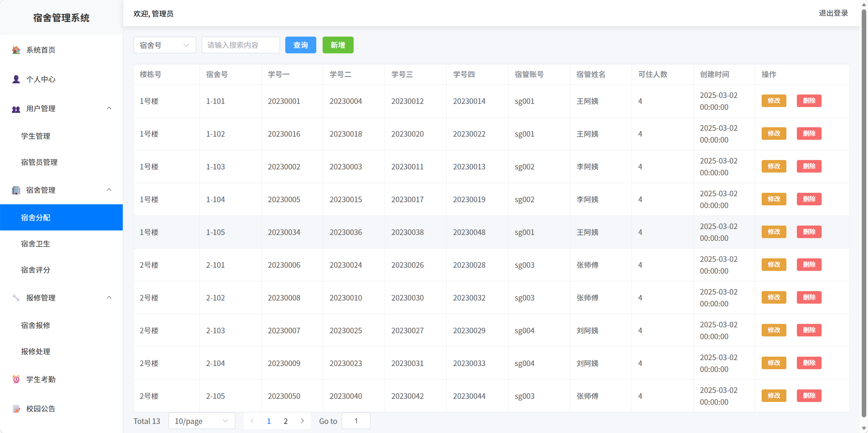Viewport: 868px width, 433px height.
Task: Collapse the 报修管理 section chevron
Action: pyautogui.click(x=109, y=297)
